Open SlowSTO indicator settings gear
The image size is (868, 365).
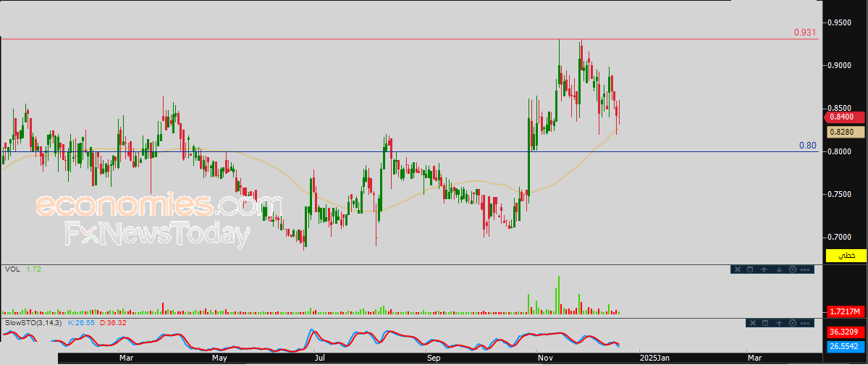pos(794,323)
